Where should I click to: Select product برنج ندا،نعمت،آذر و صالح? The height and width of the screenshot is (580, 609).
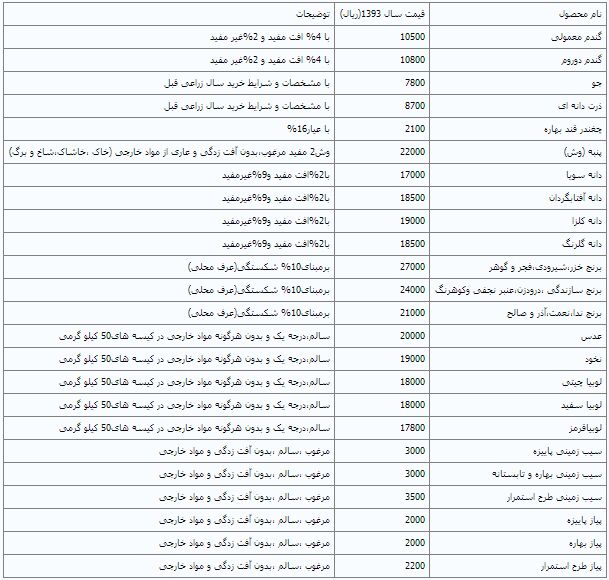[554, 313]
